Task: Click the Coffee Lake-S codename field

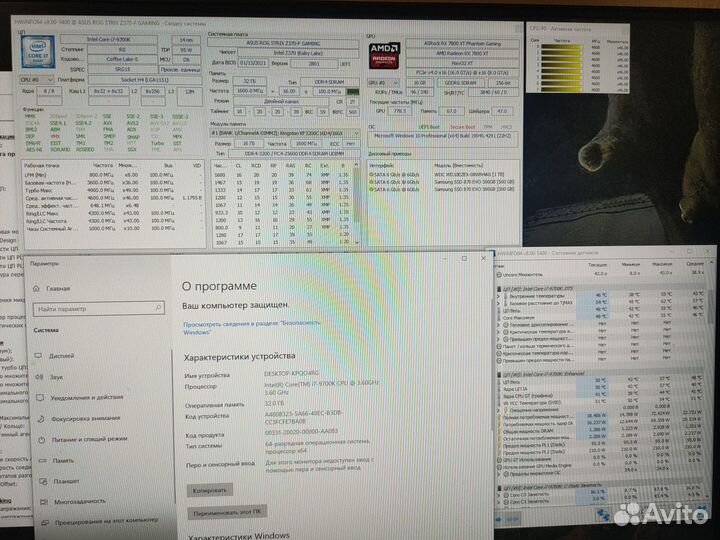Action: coord(122,59)
